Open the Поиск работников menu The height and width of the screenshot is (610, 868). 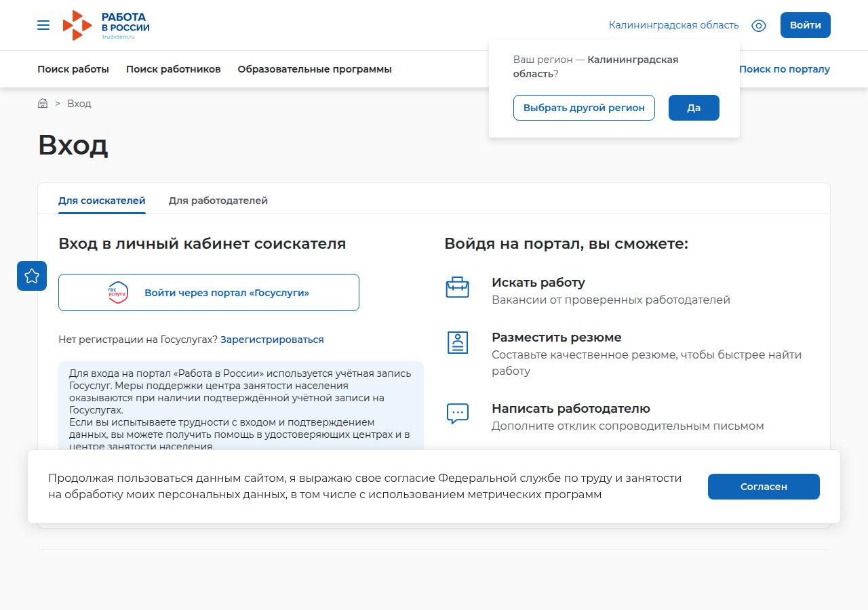(174, 69)
